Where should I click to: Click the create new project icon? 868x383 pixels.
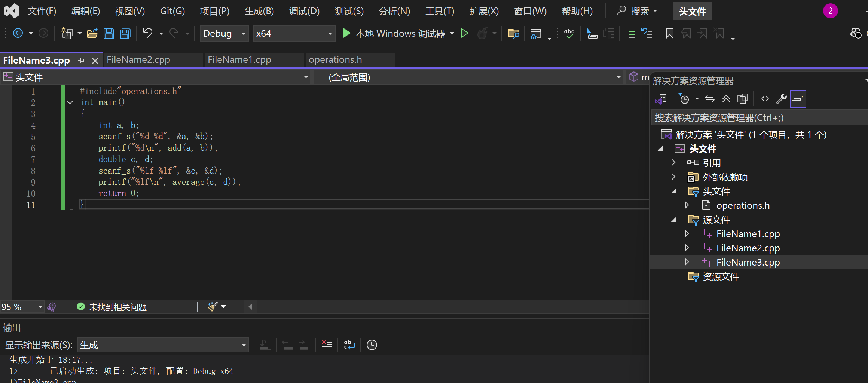click(x=67, y=33)
